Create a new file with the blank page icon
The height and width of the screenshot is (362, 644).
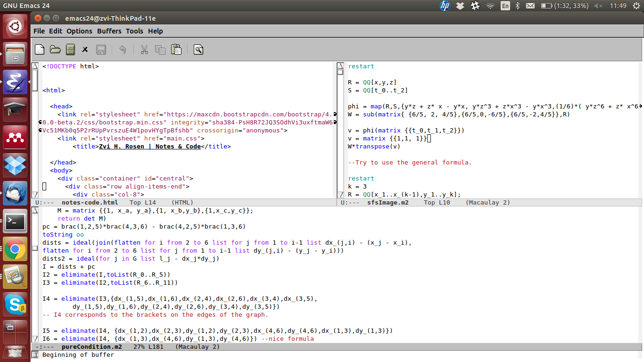coord(39,49)
